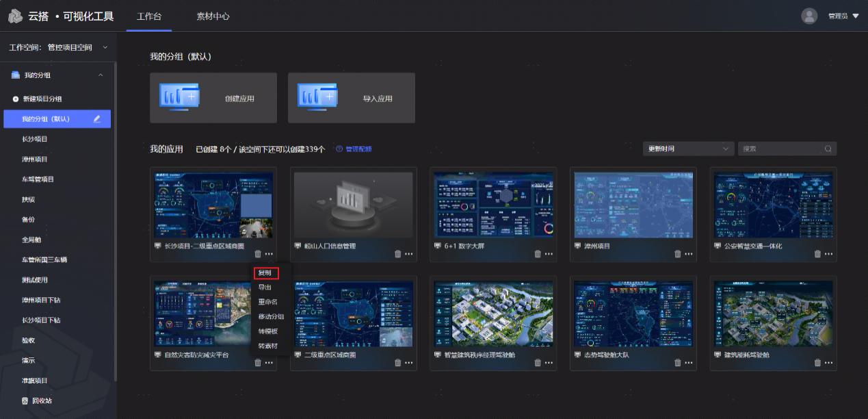868x419 pixels.
Task: Click edit pencil beside 我的分组（默认）
Action: [x=97, y=119]
